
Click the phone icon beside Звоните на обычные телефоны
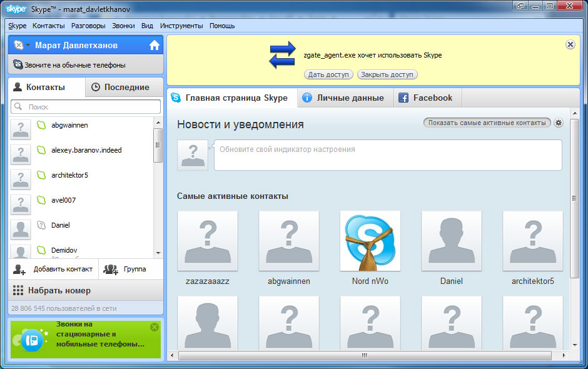[x=18, y=64]
